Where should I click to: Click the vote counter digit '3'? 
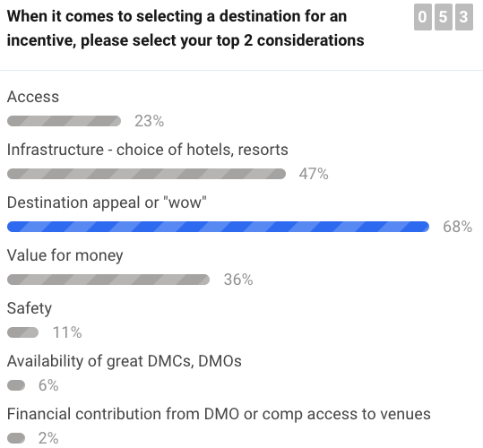point(464,17)
